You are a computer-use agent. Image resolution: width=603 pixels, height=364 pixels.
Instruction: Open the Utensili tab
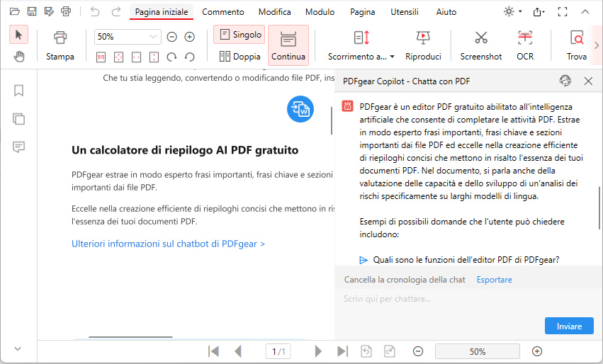(404, 12)
